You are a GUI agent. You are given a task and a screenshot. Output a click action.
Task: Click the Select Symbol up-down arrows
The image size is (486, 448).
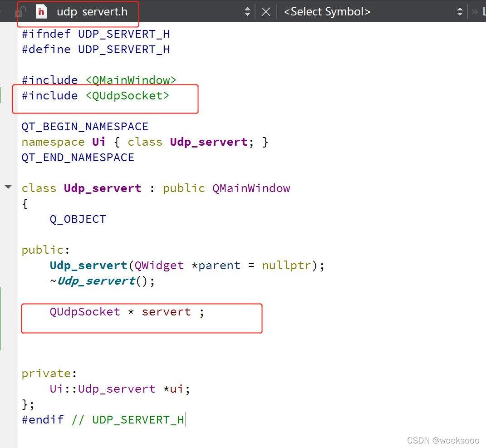[460, 12]
